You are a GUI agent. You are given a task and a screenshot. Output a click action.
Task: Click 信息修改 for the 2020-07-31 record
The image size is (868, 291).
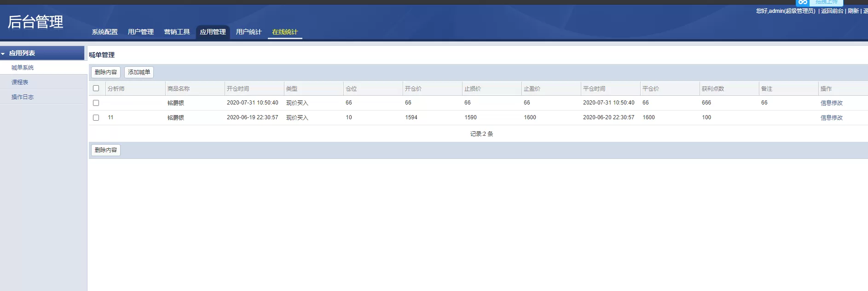point(831,103)
